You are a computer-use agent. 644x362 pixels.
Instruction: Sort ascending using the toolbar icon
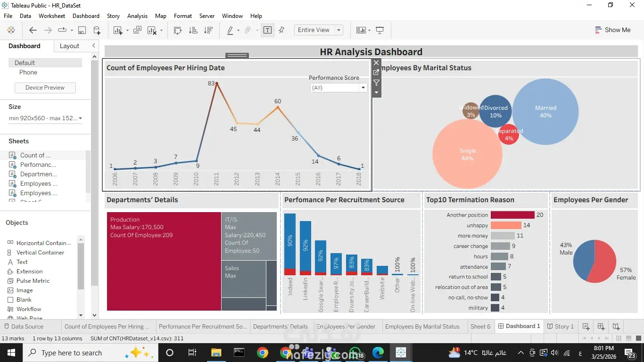(x=193, y=30)
